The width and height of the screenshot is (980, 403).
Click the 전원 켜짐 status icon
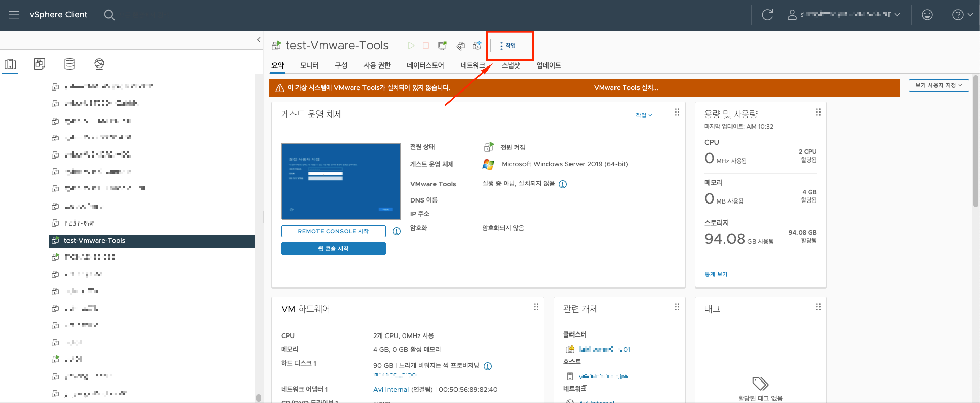click(489, 147)
